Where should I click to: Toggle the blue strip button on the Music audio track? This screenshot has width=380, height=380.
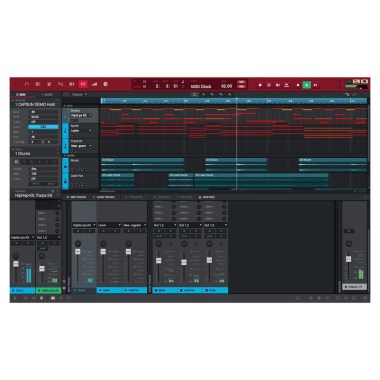click(x=65, y=165)
